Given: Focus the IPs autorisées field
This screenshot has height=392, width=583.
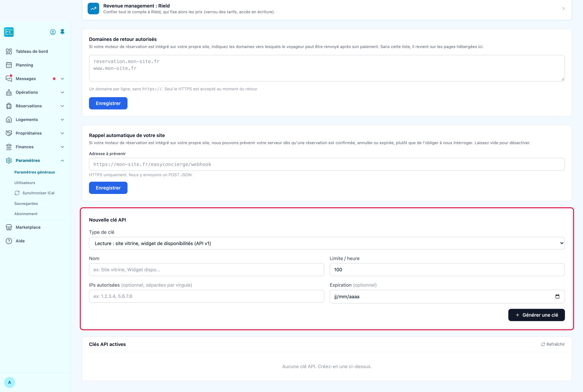Looking at the screenshot, I should pyautogui.click(x=206, y=296).
